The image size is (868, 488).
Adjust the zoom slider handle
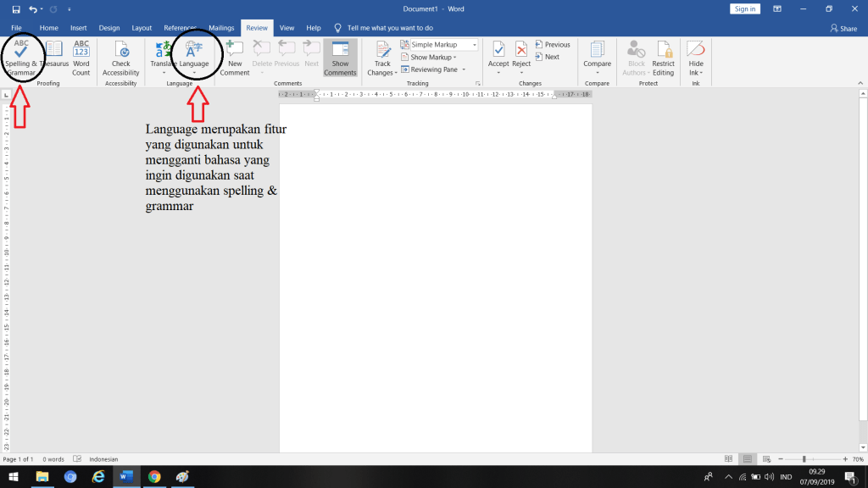click(x=804, y=459)
